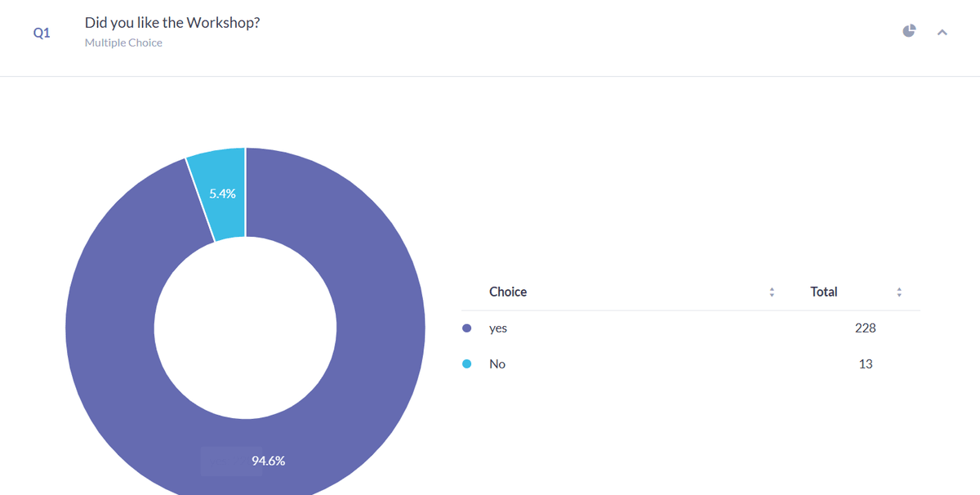Collapse the Q1 question panel

[x=942, y=33]
